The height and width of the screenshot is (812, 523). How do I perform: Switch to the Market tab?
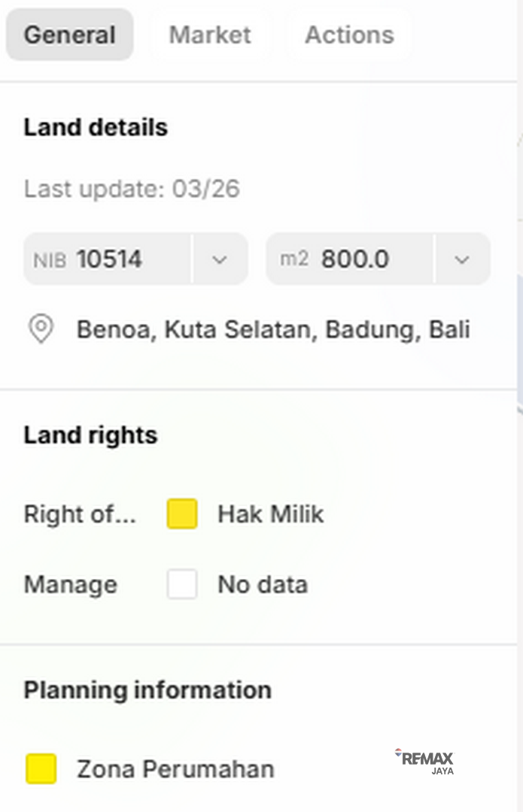pyautogui.click(x=209, y=35)
